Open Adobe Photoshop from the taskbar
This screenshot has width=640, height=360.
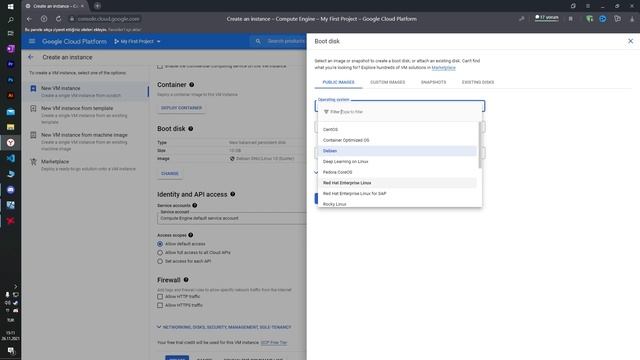tap(11, 80)
